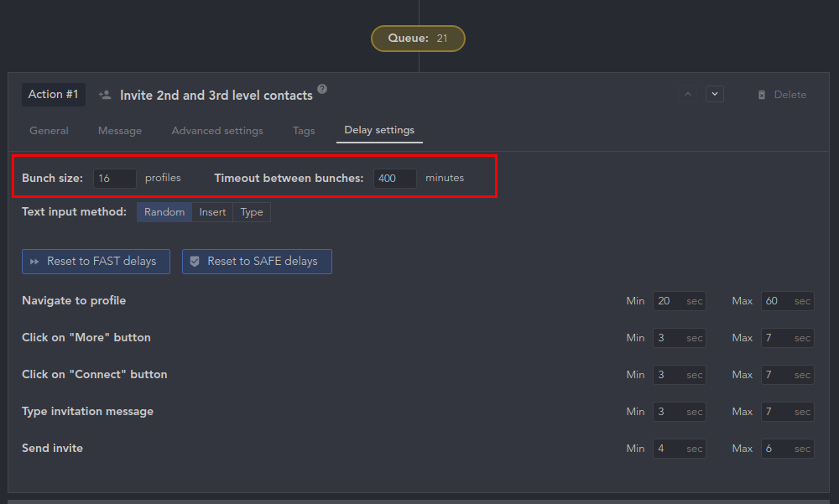Click Reset to FAST delays button
Screen dimensions: 839x504
coord(96,262)
